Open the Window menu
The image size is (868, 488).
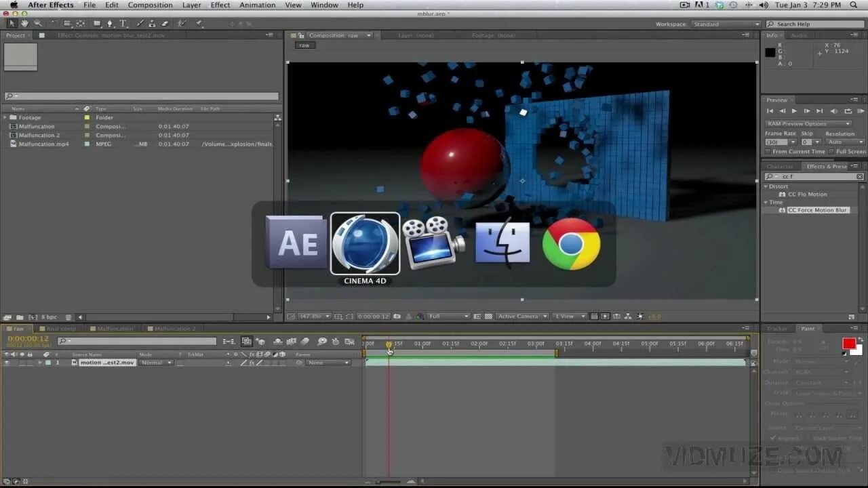[x=324, y=5]
